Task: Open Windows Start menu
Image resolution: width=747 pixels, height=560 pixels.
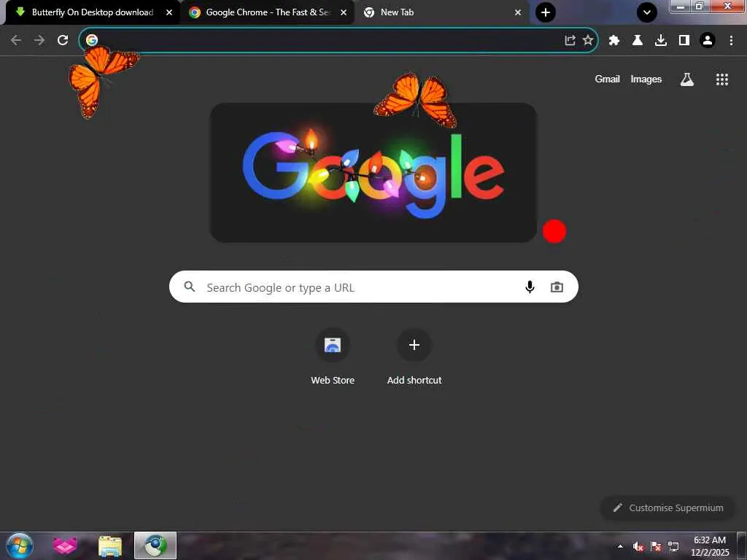Action: coord(20,545)
